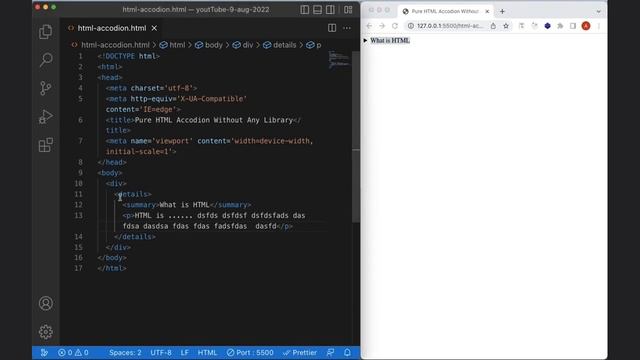The height and width of the screenshot is (360, 640).
Task: Close the browser tab
Action: pos(487,11)
